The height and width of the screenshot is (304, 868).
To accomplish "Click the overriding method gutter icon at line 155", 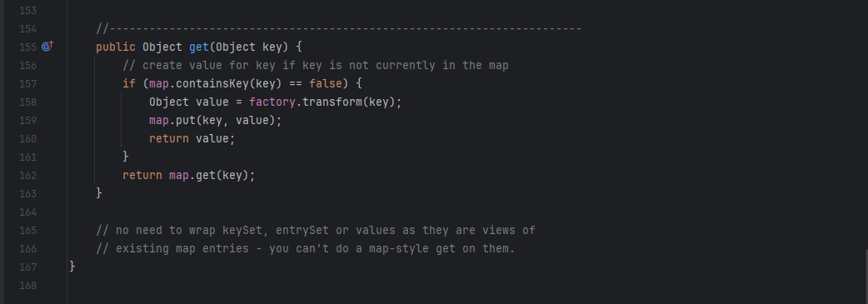I will (x=47, y=47).
